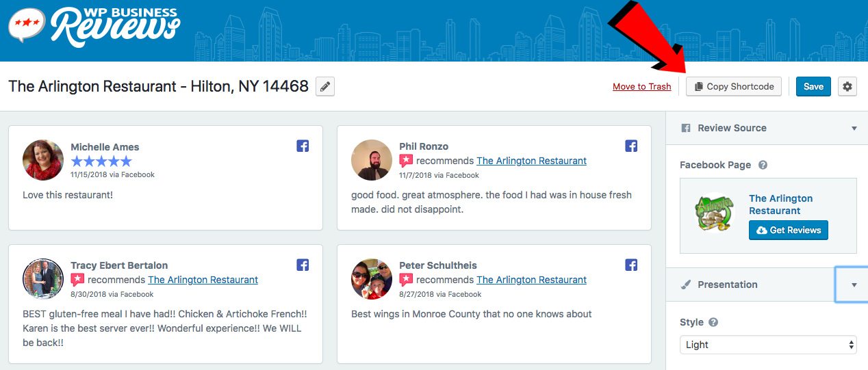Click the date 11/7/2018 via Facebook
The width and height of the screenshot is (868, 370).
(439, 175)
